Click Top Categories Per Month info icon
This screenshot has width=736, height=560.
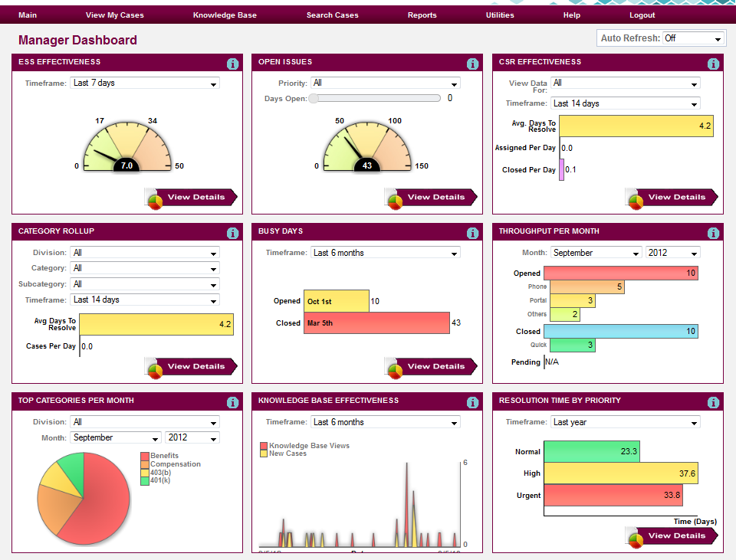point(233,403)
